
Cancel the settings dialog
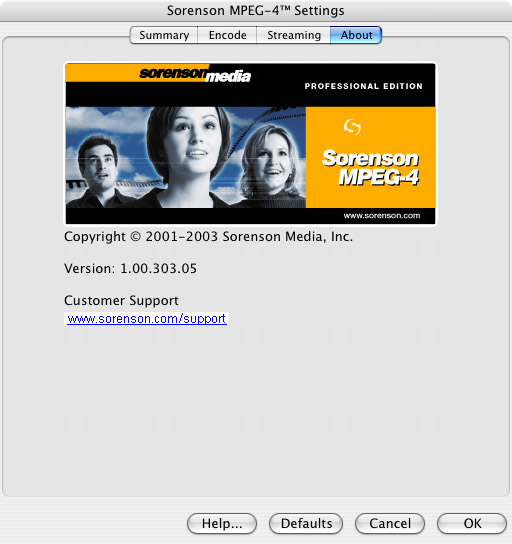390,524
